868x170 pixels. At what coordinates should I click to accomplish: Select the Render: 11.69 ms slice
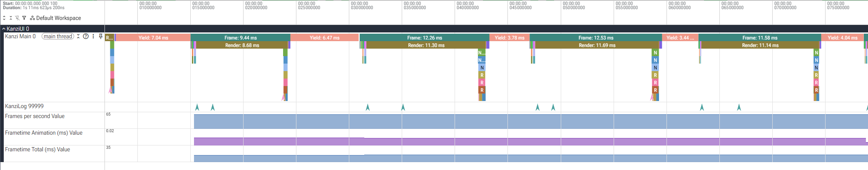coord(597,45)
